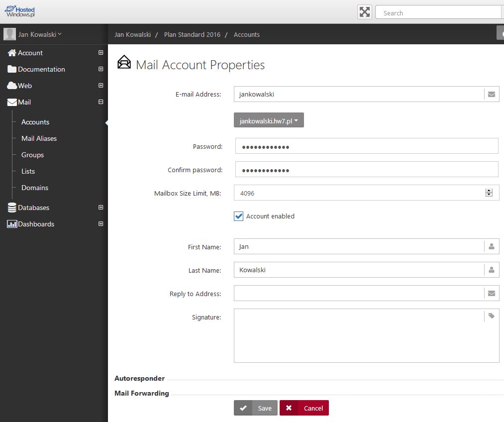This screenshot has width=504, height=422.
Task: Expand the Account menu section
Action: 101,52
